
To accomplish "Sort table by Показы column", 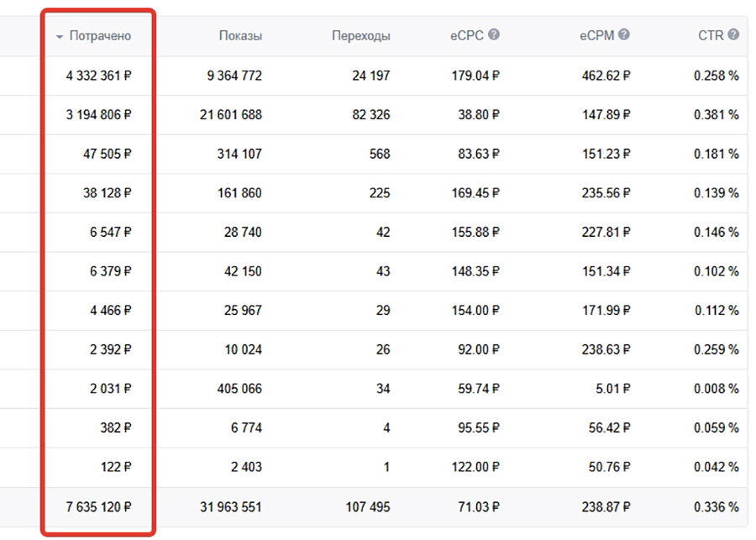I will [240, 36].
